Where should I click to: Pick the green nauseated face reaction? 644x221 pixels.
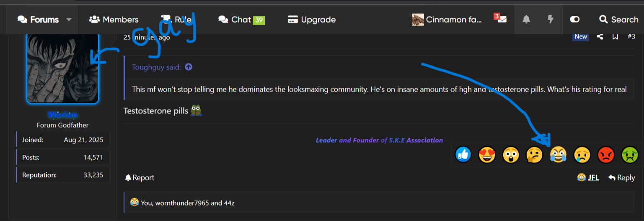pos(630,155)
